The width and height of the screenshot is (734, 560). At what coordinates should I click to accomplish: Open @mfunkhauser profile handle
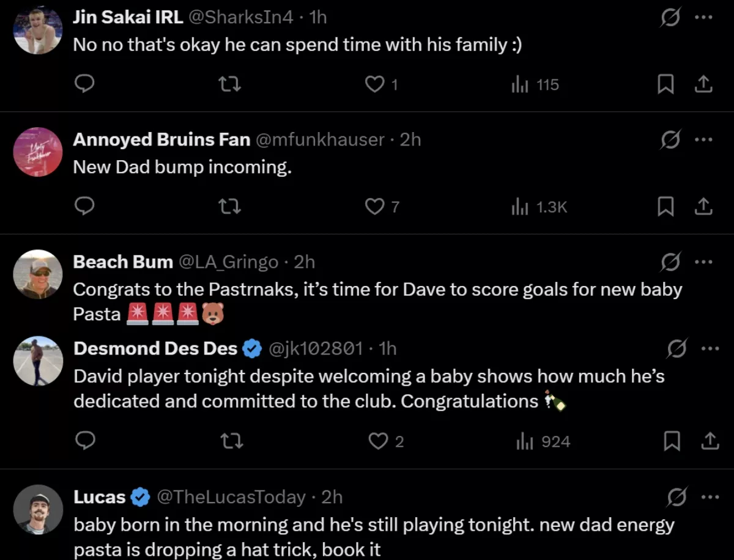click(319, 139)
